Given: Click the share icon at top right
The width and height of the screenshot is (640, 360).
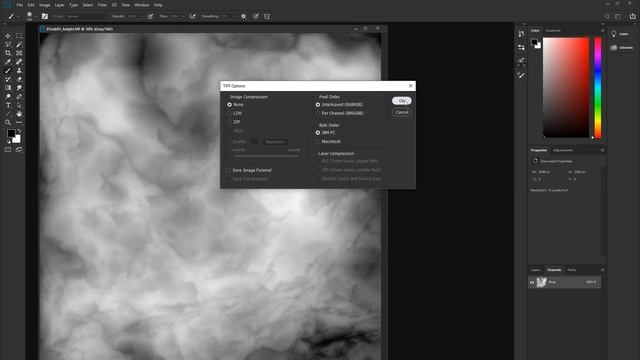Looking at the screenshot, I should 632,16.
